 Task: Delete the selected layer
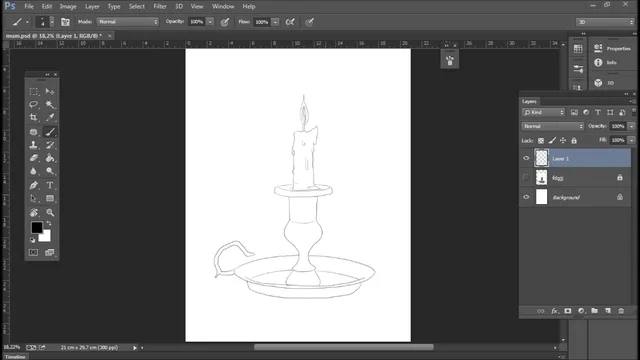click(621, 311)
